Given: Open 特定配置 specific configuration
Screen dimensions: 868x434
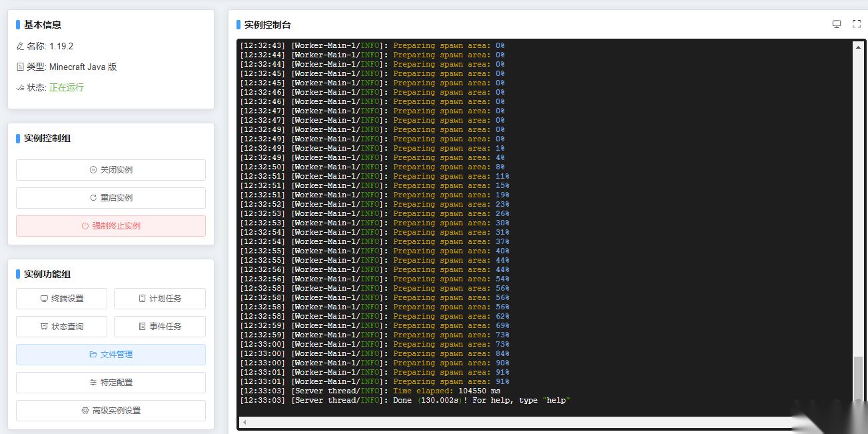Looking at the screenshot, I should (111, 383).
